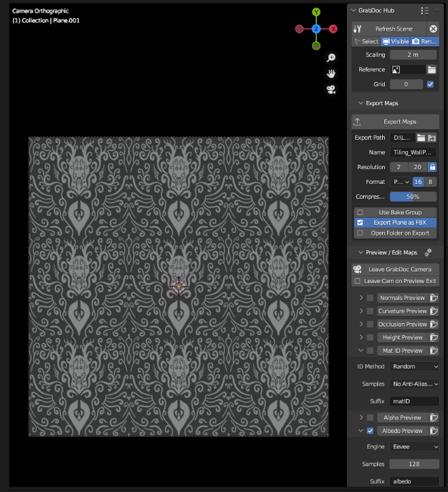The image size is (448, 492).
Task: Click the green Y axis gizmo
Action: [x=316, y=12]
